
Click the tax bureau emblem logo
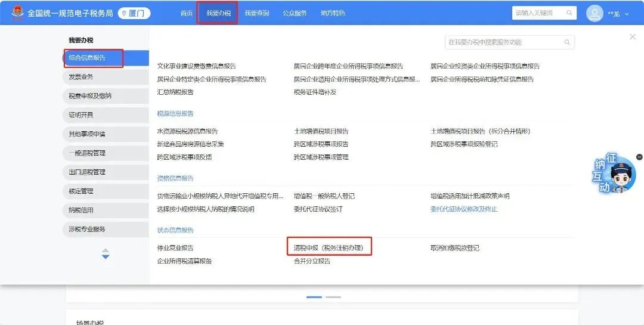[x=17, y=13]
